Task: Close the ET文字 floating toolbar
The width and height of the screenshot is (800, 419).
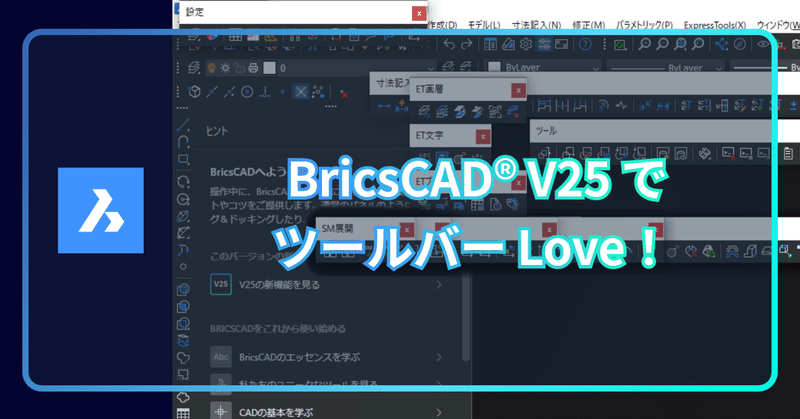Action: pos(483,136)
